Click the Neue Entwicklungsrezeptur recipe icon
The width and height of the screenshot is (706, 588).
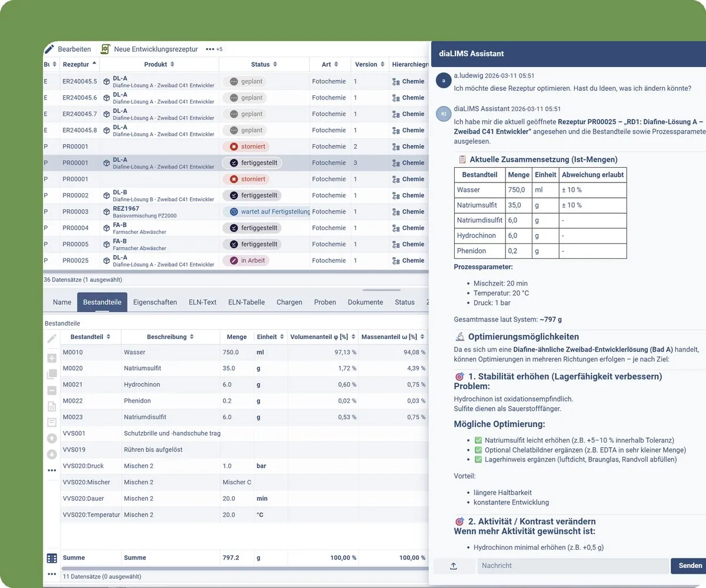click(105, 49)
